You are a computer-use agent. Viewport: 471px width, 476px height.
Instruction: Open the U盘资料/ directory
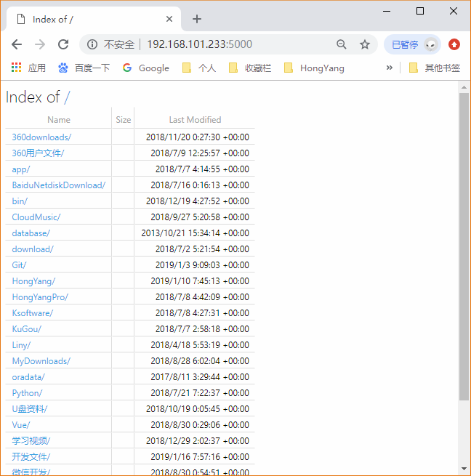tap(30, 409)
